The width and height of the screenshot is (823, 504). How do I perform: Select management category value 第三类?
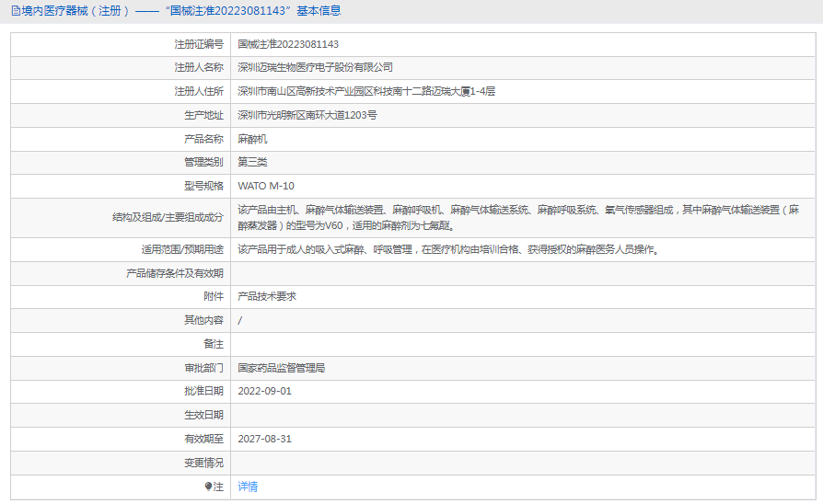click(x=252, y=163)
